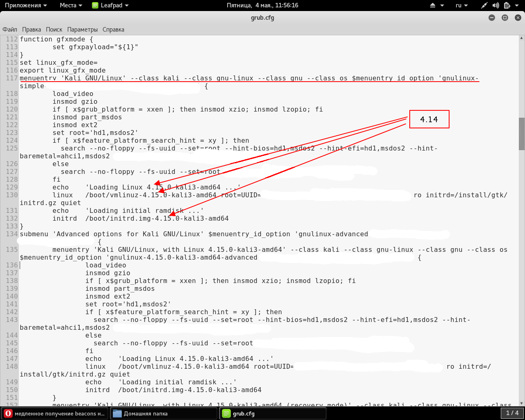Click the scrollbar down arrow
This screenshot has height=420, width=525.
click(522, 404)
